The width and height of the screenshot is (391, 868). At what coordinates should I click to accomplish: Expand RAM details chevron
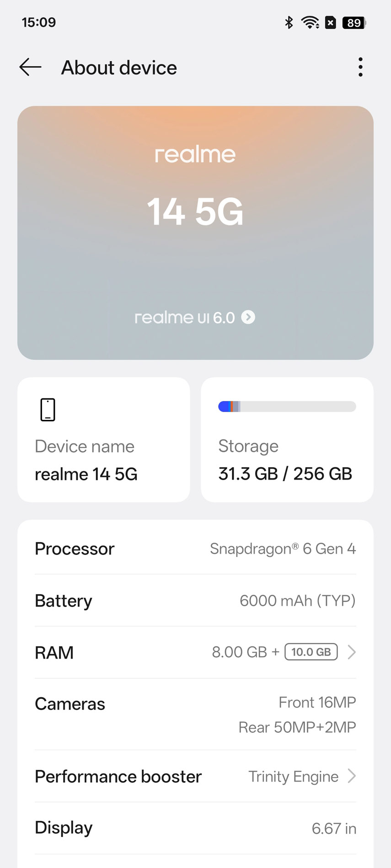click(x=351, y=652)
